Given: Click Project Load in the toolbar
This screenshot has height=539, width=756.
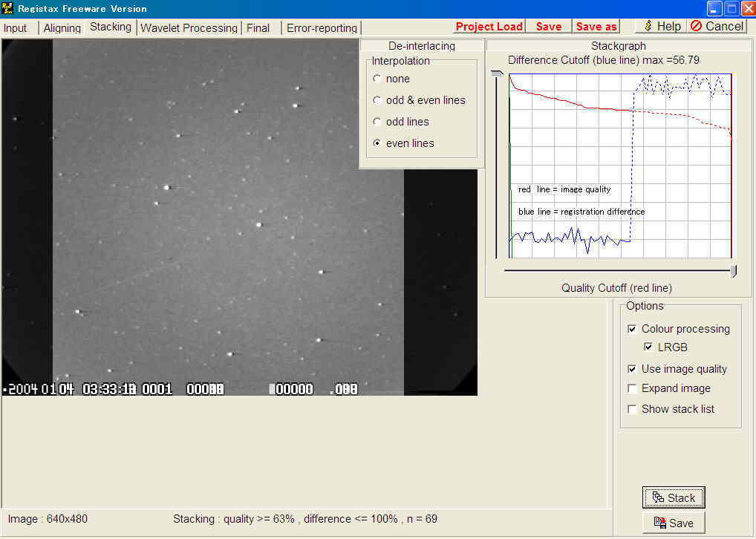Looking at the screenshot, I should point(489,26).
